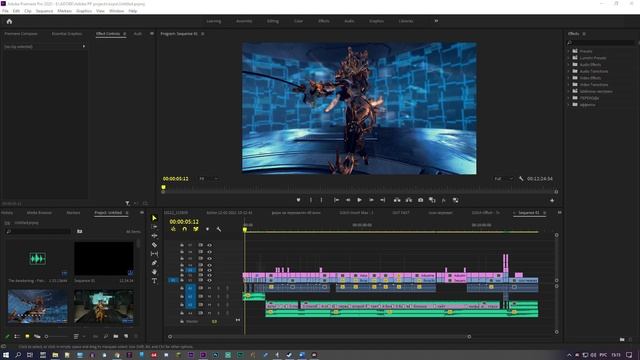Screen dimensions: 640x360
Task: Play the sequence in program monitor
Action: tap(359, 200)
